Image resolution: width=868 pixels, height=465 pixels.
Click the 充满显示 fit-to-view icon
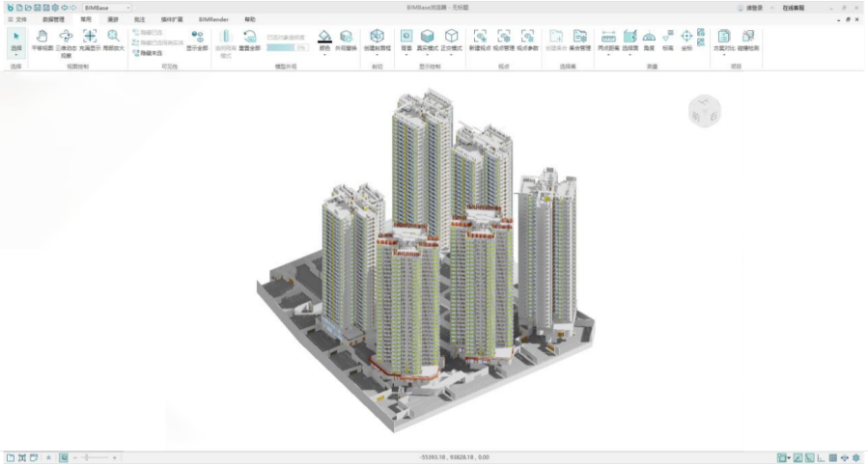point(90,39)
